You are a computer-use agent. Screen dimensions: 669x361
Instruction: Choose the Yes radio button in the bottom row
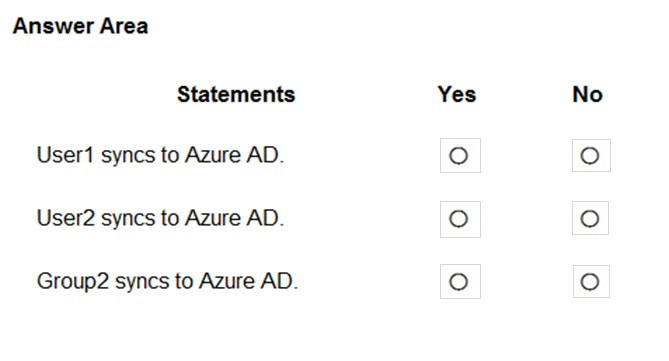[460, 282]
